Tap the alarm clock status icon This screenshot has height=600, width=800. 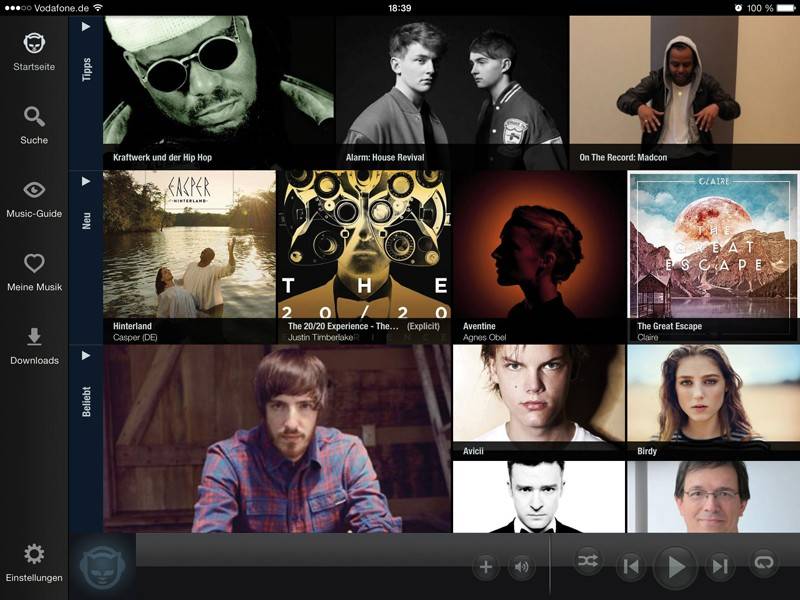[x=738, y=8]
